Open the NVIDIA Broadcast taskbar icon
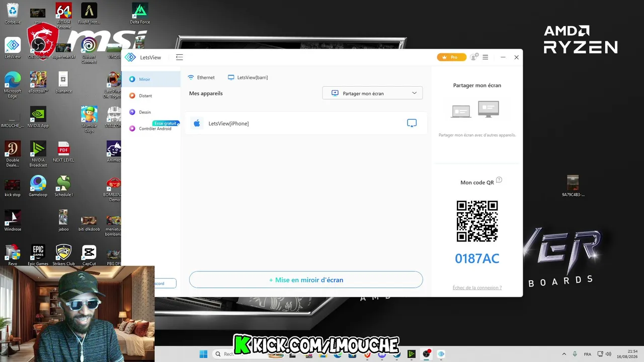This screenshot has width=644, height=362. (412, 354)
